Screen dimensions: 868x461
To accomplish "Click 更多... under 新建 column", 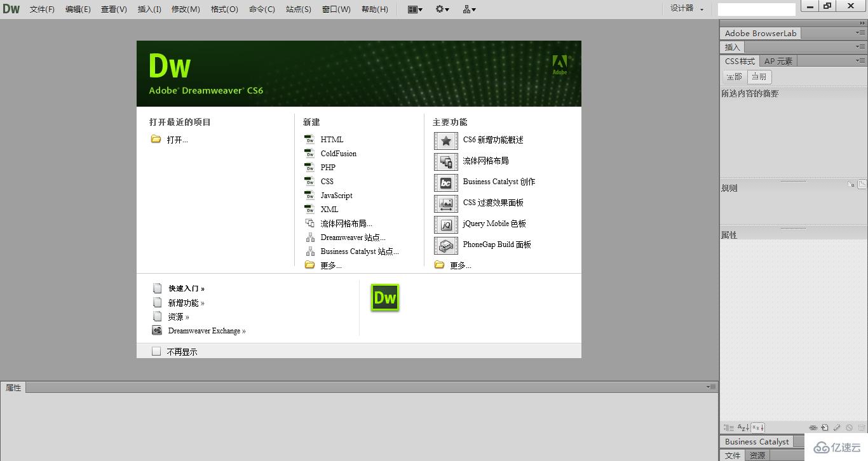I will (x=331, y=265).
